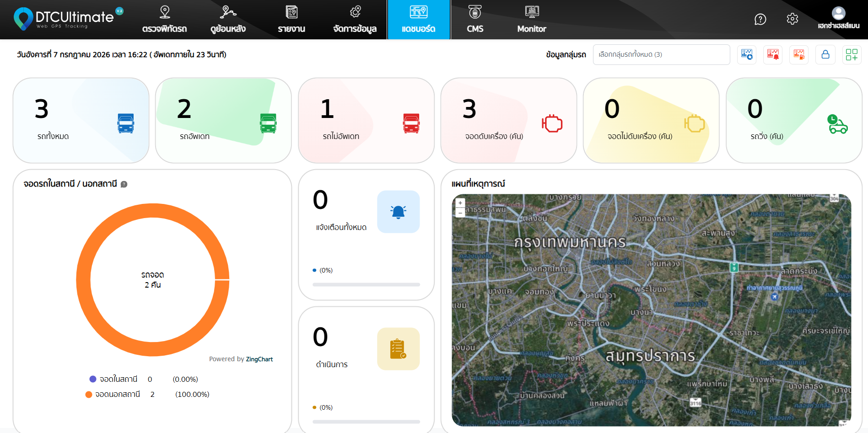Open the vehicle group selection dropdown
Image resolution: width=868 pixels, height=433 pixels.
point(661,54)
